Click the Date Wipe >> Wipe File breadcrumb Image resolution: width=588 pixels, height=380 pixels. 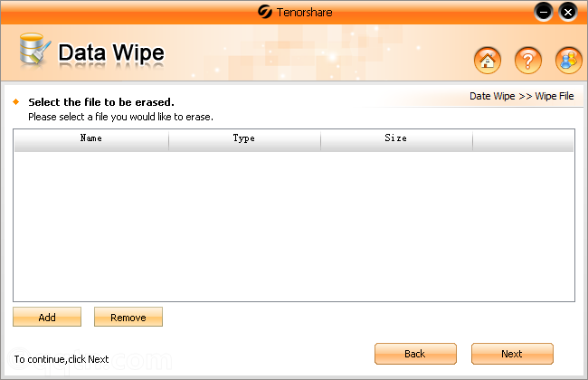click(x=521, y=96)
